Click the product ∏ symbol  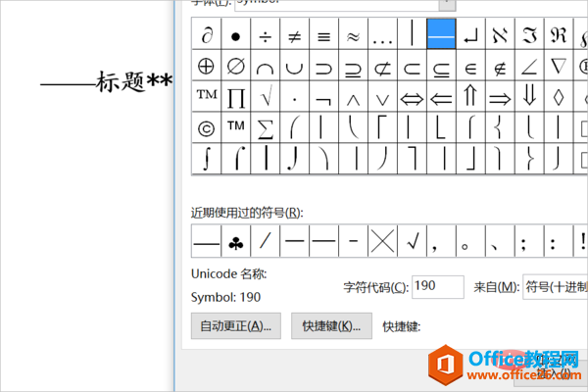pyautogui.click(x=236, y=97)
